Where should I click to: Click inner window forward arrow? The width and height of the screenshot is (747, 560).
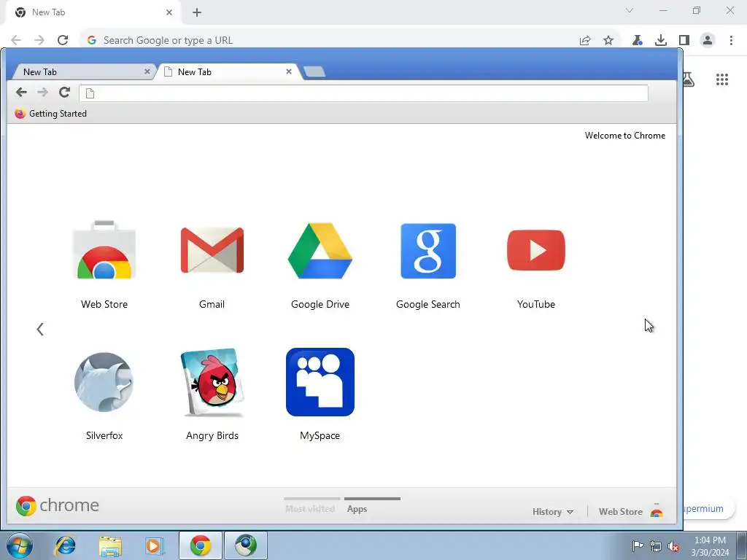(43, 93)
